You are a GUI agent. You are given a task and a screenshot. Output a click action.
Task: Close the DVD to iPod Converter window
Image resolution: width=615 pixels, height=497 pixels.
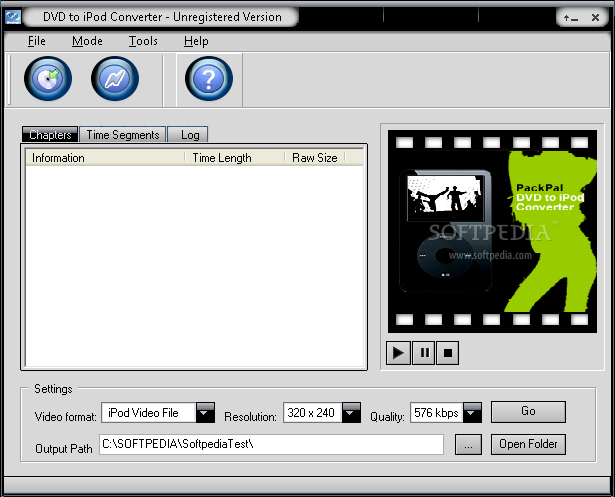[x=595, y=18]
